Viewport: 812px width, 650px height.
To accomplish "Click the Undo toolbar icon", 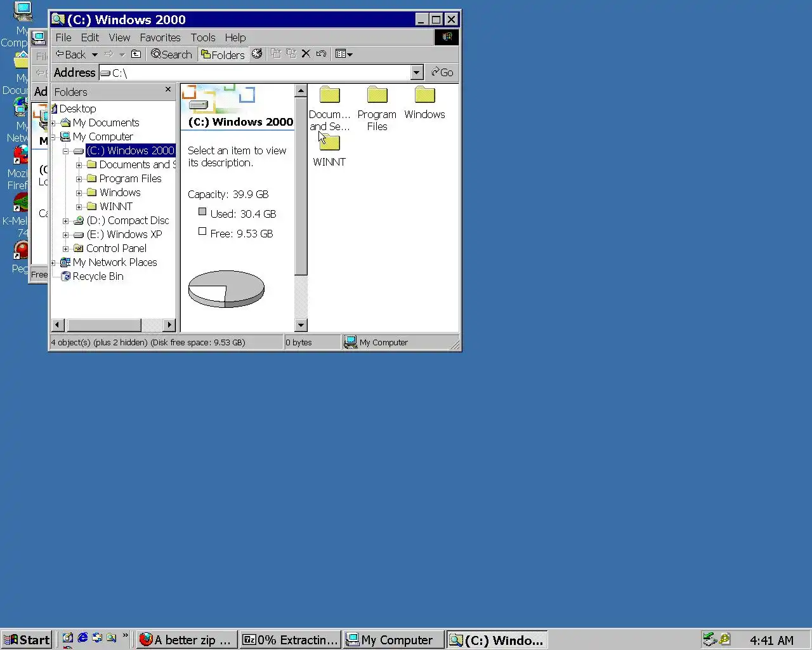I will tap(321, 54).
